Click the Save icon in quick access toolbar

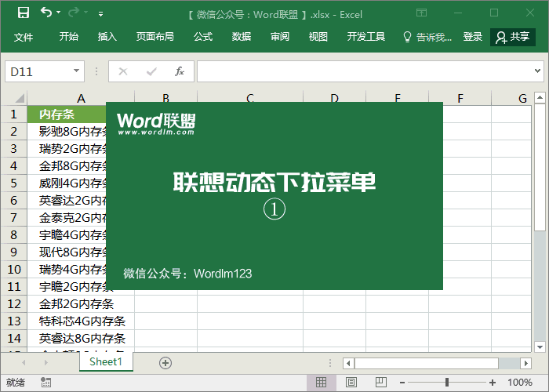coord(24,13)
